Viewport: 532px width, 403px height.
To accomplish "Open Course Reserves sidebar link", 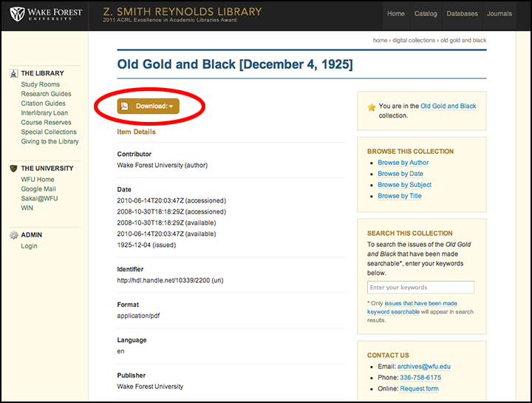I will coord(46,122).
